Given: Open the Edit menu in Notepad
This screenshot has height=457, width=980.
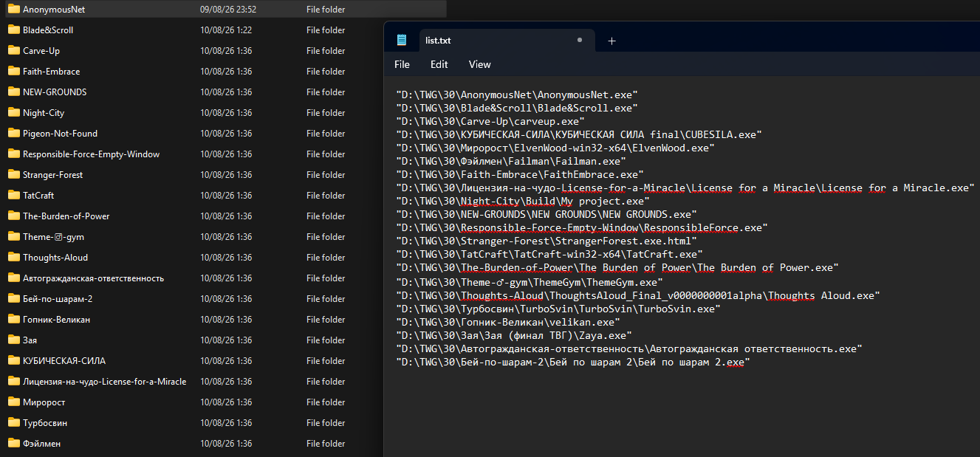Looking at the screenshot, I should (439, 64).
